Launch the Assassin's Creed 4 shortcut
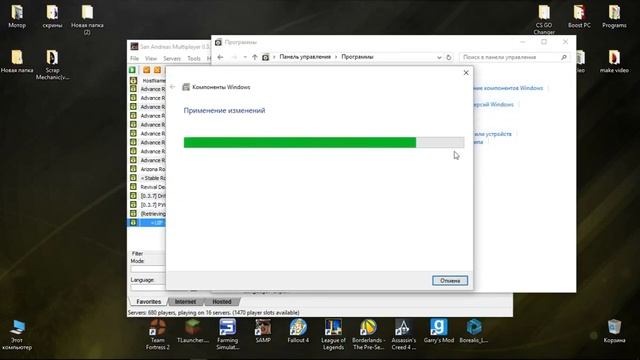 point(403,335)
